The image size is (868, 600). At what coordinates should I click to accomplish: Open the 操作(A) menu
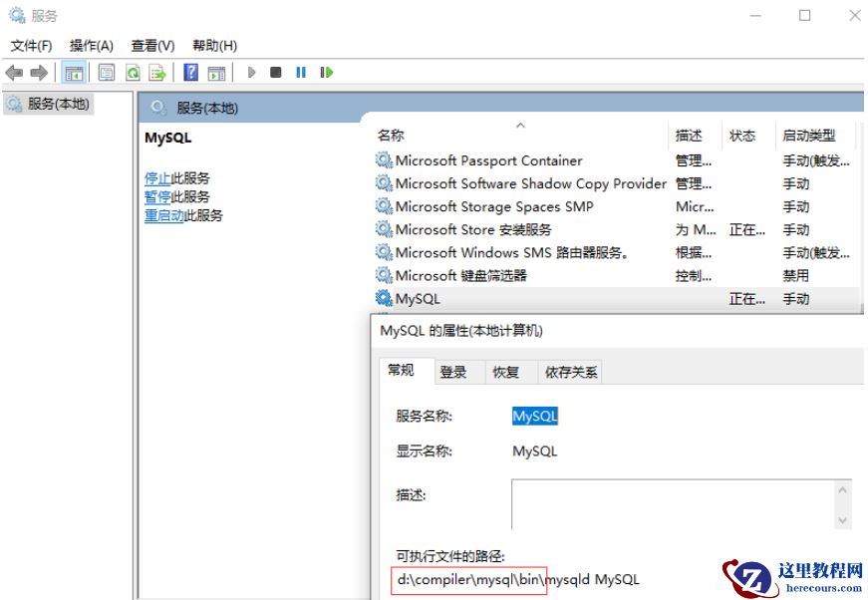coord(92,46)
